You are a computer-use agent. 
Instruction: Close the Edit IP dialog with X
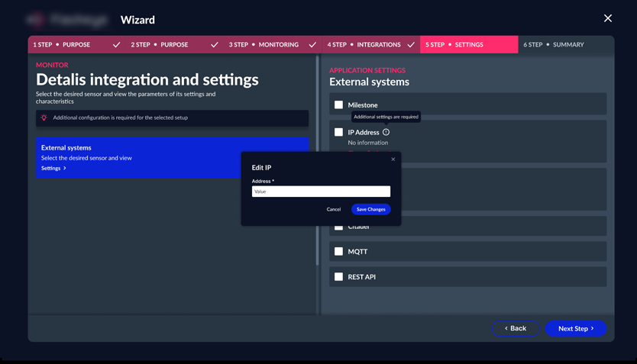pos(393,159)
